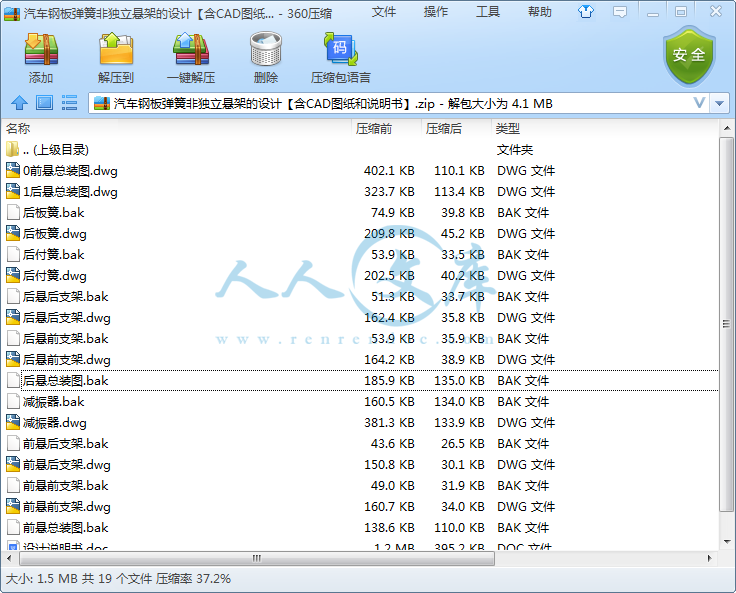The width and height of the screenshot is (736, 593).
Task: Select the 前悬总装图.bak file name
Action: [66, 528]
